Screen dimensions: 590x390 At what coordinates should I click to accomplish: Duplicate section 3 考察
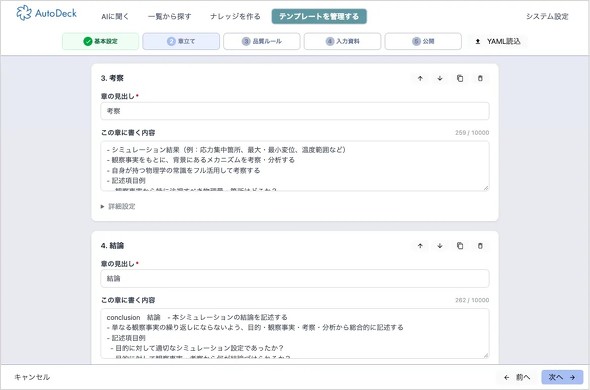460,78
